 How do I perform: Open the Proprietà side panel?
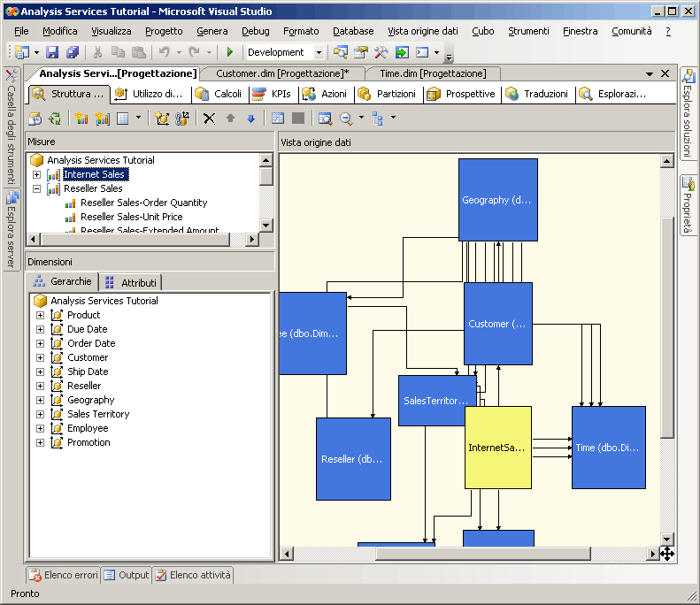(x=688, y=205)
